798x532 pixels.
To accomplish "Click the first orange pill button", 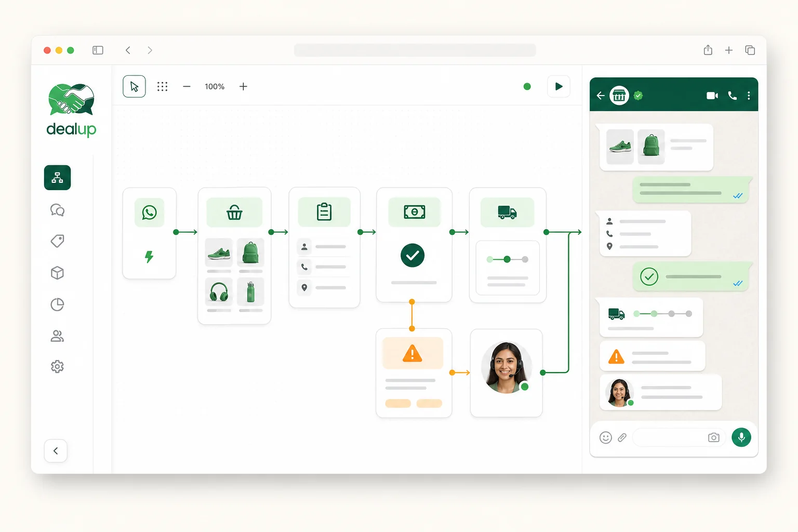I will pyautogui.click(x=398, y=403).
